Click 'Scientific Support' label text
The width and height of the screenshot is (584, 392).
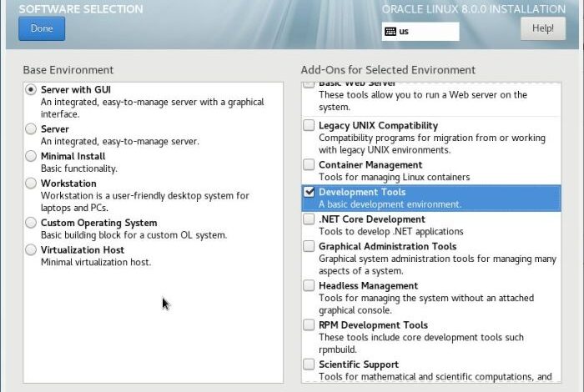[359, 364]
